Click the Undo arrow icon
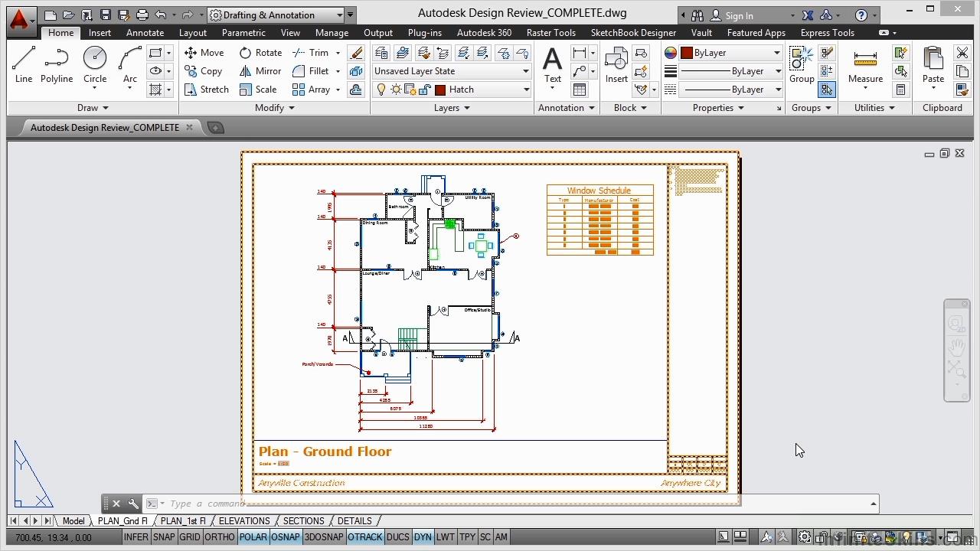Screen dimensions: 980x551 coord(160,15)
